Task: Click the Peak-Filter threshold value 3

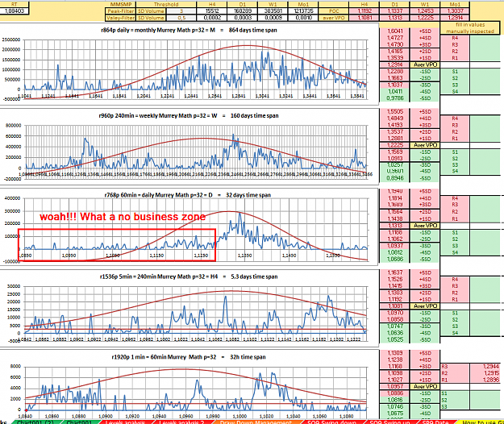Action: point(181,11)
